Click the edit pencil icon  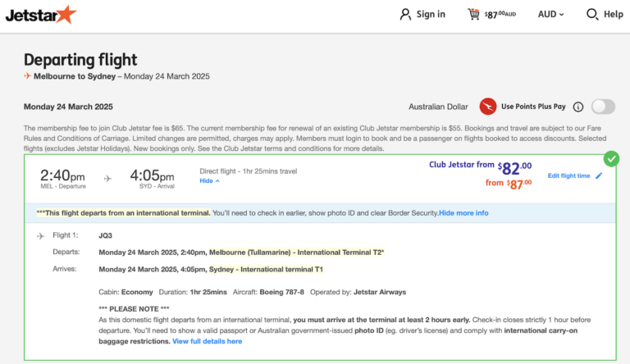click(x=599, y=175)
